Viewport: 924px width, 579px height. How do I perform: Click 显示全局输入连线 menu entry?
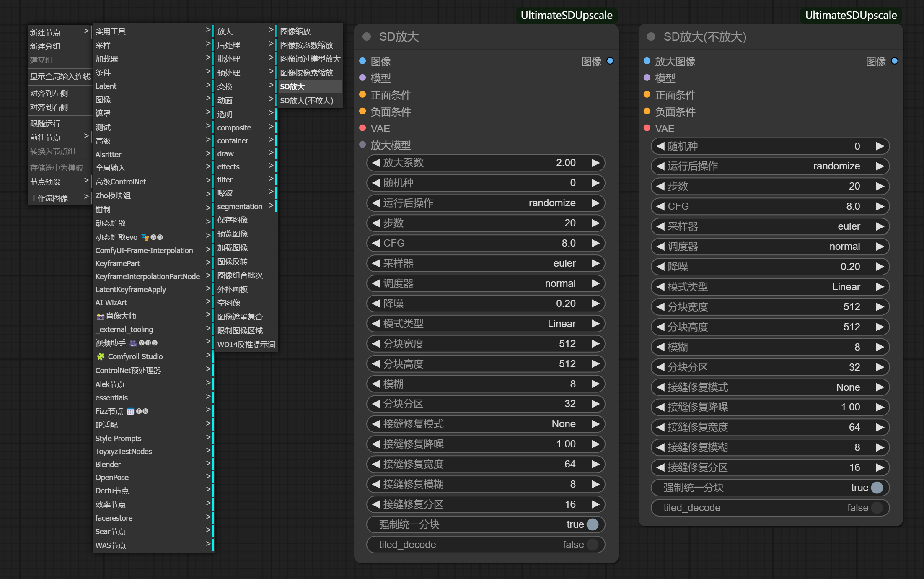pyautogui.click(x=60, y=76)
